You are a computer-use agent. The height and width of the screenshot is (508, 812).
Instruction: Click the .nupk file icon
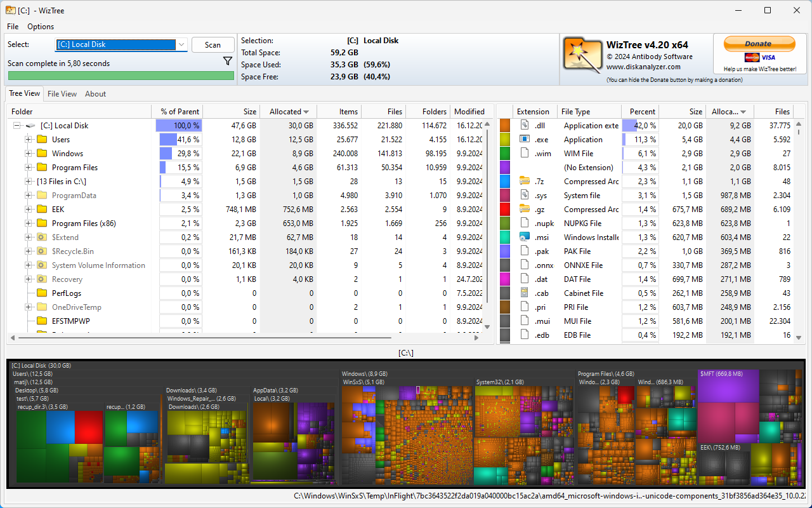click(525, 223)
